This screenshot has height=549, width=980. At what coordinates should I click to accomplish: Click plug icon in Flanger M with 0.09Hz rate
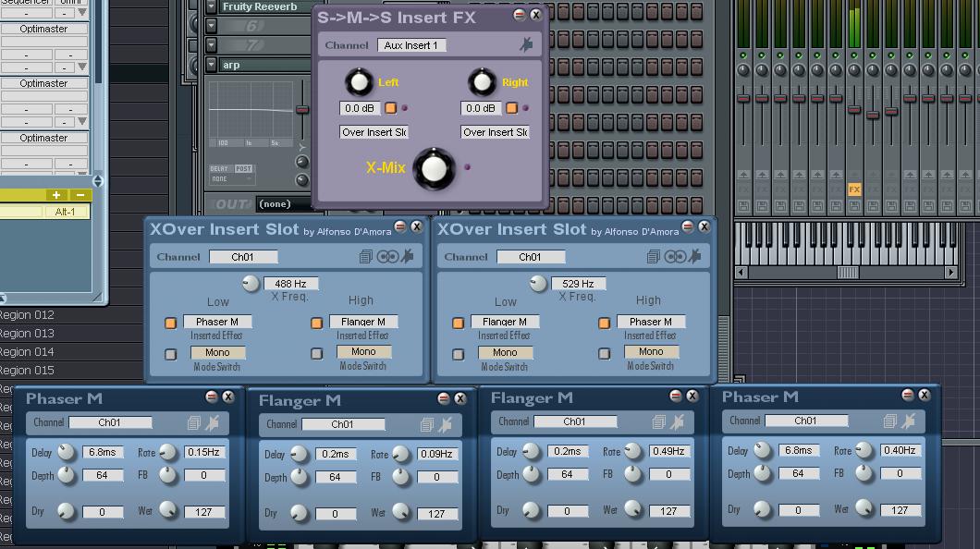pos(445,425)
